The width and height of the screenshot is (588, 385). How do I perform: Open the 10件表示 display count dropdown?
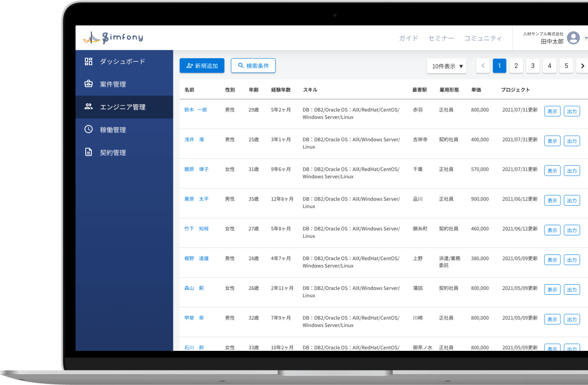446,65
